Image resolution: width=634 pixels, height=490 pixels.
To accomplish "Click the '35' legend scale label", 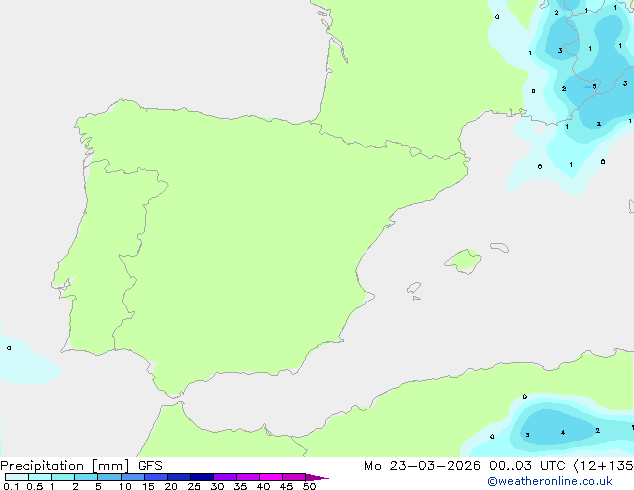I will 240,486.
